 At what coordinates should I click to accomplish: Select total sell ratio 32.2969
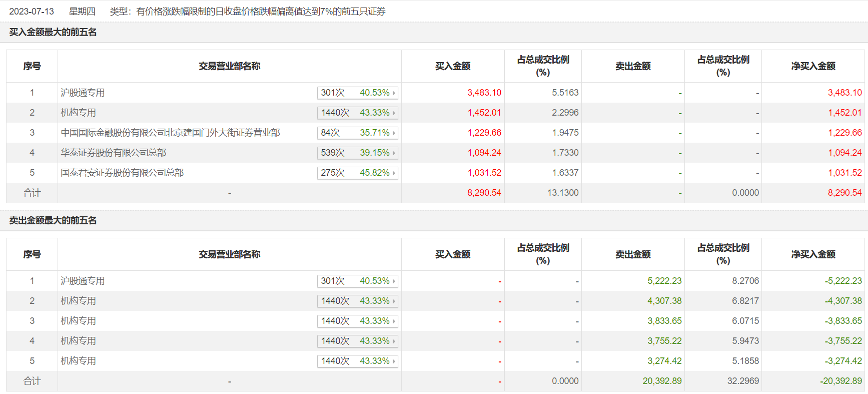click(743, 381)
